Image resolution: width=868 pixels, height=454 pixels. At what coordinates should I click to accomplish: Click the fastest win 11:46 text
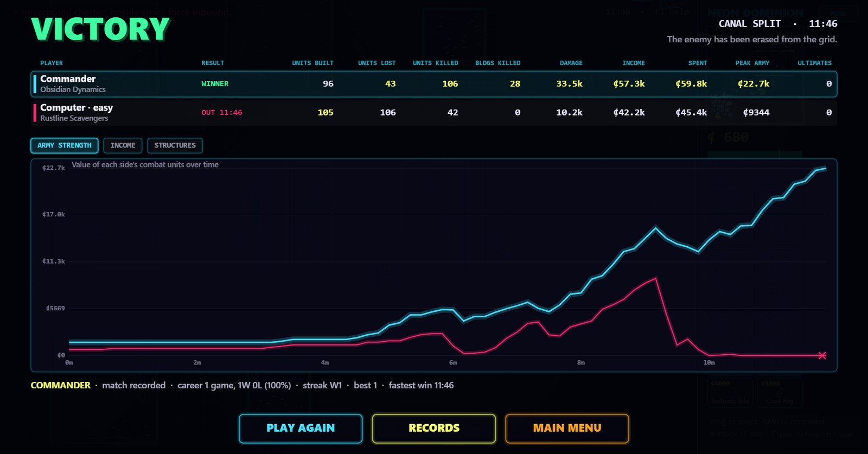coord(422,385)
